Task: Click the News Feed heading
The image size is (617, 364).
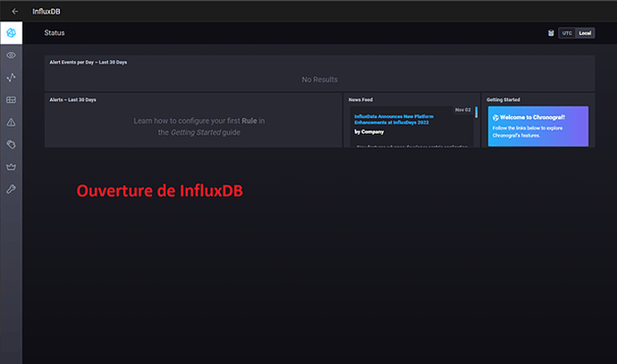Action: [360, 99]
